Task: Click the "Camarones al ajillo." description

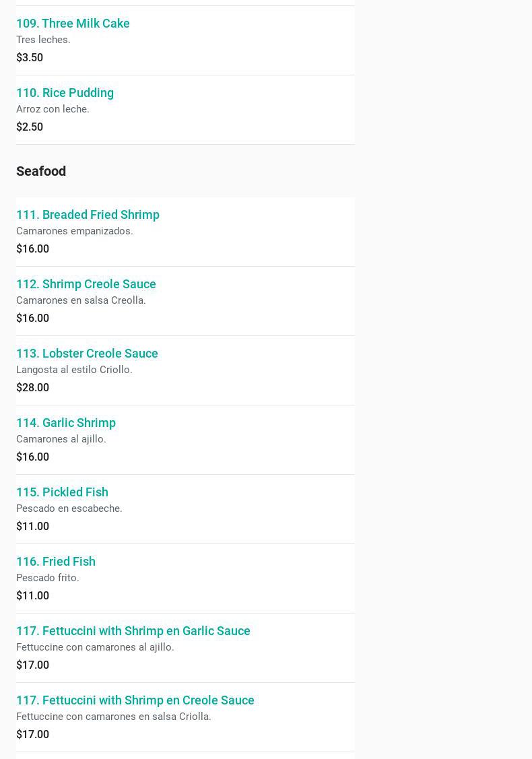Action: tap(61, 439)
